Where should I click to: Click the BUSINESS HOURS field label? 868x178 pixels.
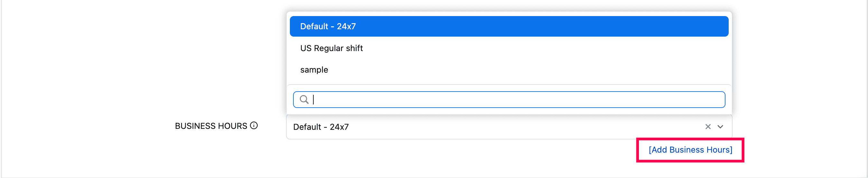[x=211, y=126]
